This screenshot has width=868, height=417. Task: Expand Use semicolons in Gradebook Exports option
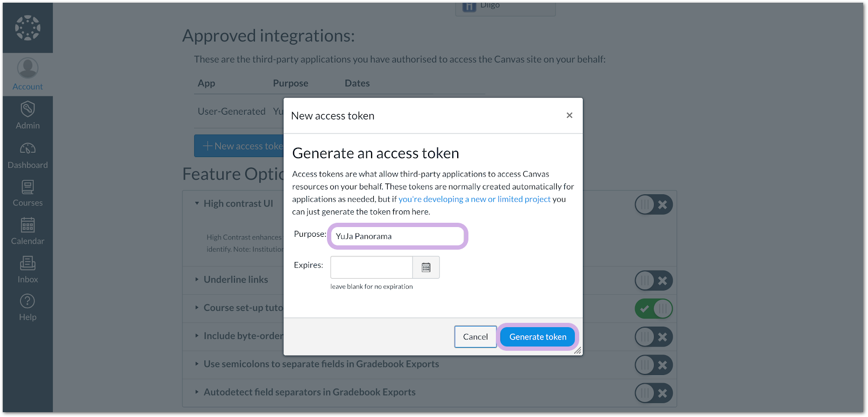[197, 364]
